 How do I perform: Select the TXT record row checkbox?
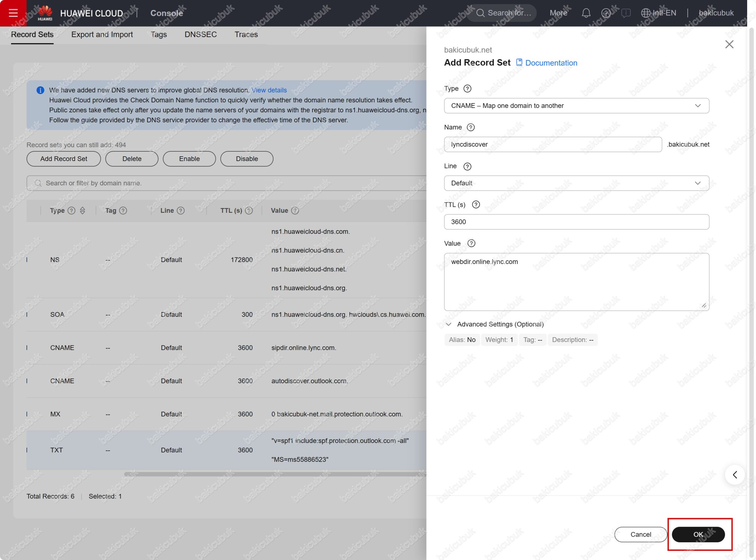27,450
